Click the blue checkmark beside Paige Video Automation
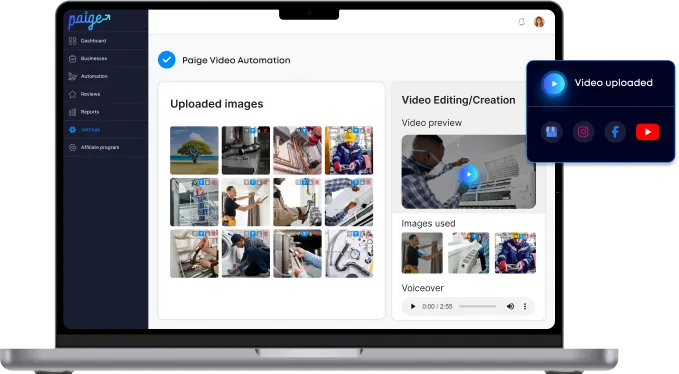Image resolution: width=679 pixels, height=374 pixels. pos(167,60)
